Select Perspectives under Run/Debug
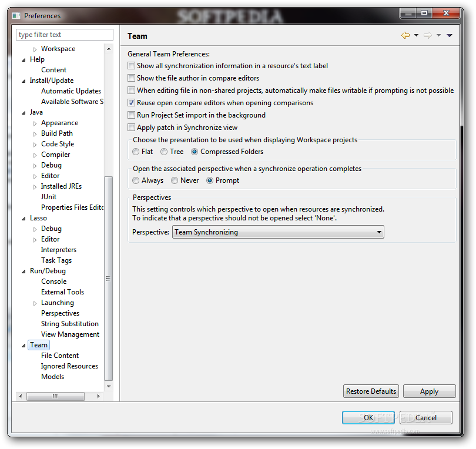476x449 pixels. point(60,313)
